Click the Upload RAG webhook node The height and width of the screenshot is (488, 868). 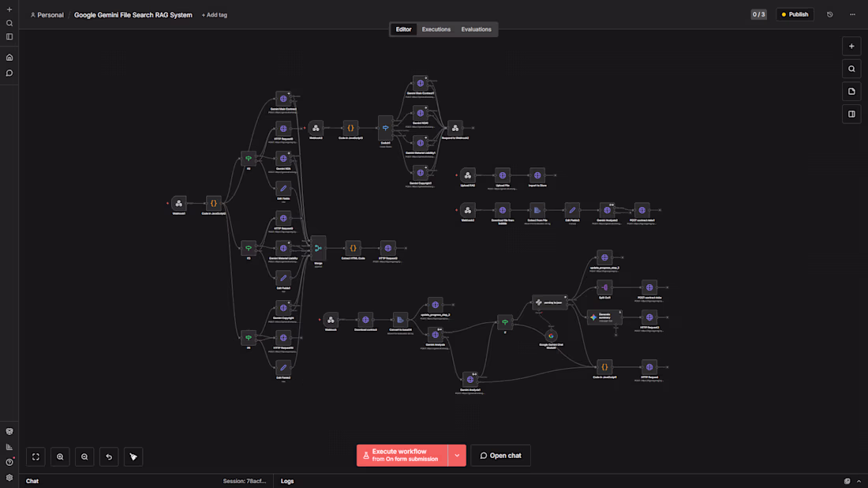click(468, 175)
